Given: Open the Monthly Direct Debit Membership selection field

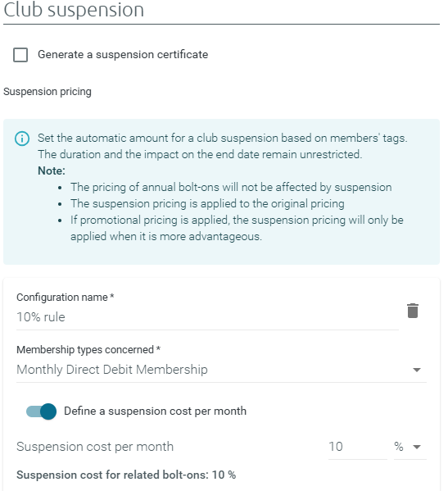Looking at the screenshot, I should pos(221,370).
